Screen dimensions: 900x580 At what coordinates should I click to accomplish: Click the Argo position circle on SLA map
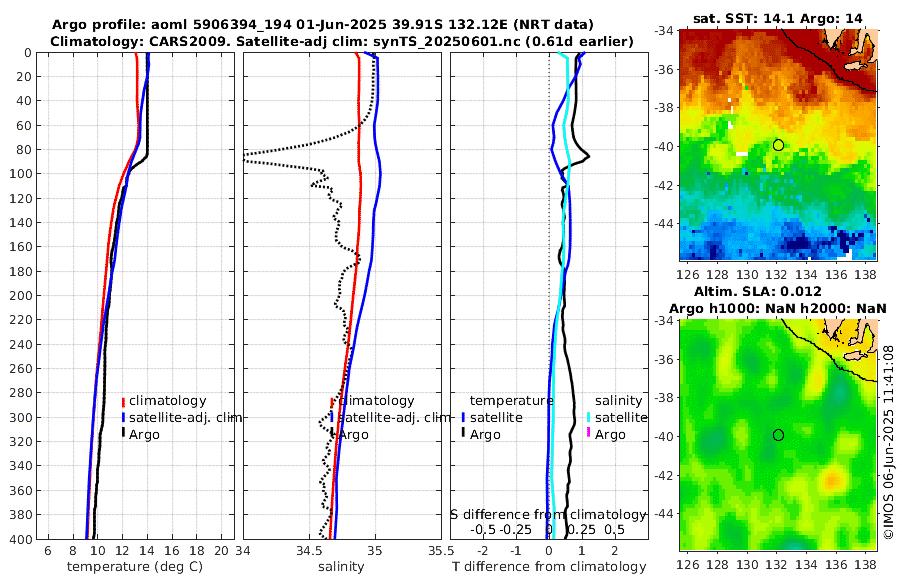[x=778, y=435]
